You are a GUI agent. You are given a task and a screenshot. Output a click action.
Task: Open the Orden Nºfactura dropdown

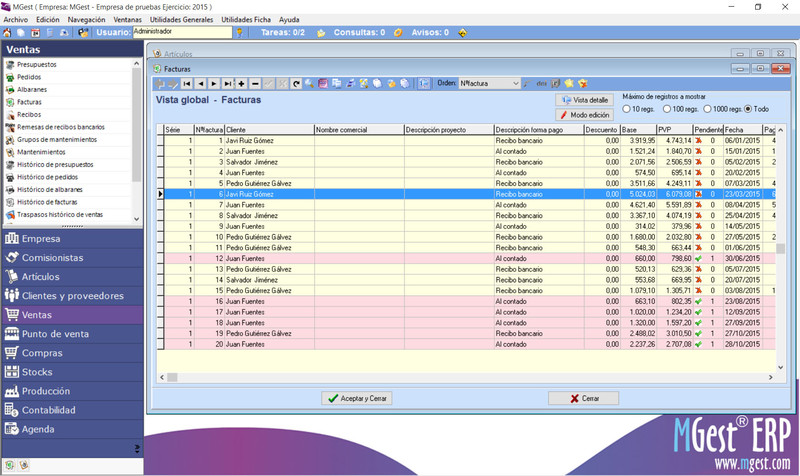489,84
